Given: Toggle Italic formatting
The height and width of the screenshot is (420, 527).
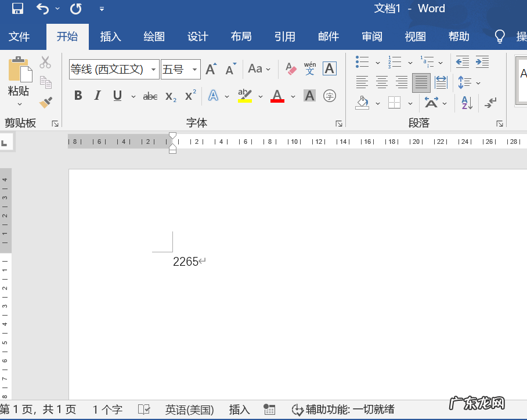Looking at the screenshot, I should click(x=98, y=96).
